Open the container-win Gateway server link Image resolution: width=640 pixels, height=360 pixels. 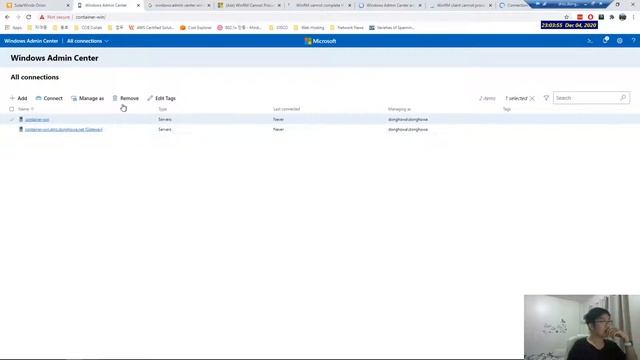point(64,129)
